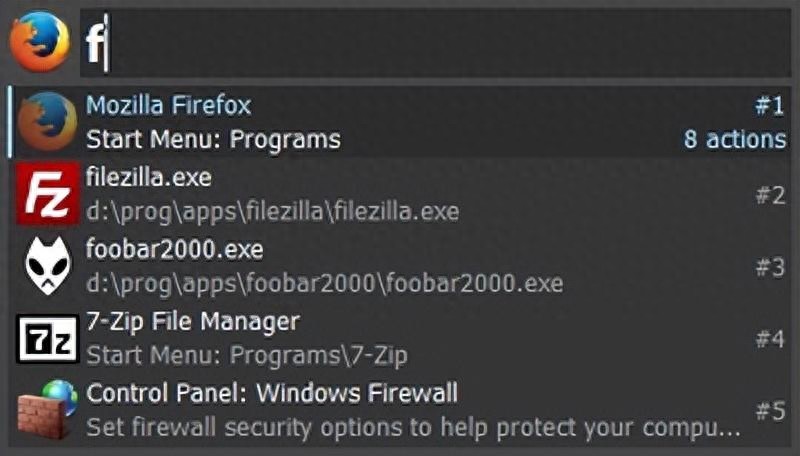800x456 pixels.
Task: Choose the foobar2000.exe entry
Action: (x=400, y=266)
